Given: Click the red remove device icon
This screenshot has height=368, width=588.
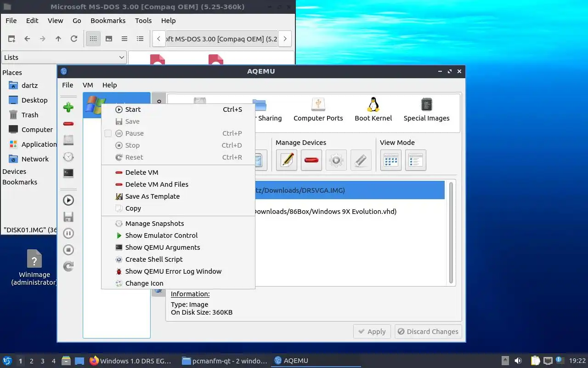Looking at the screenshot, I should (311, 160).
